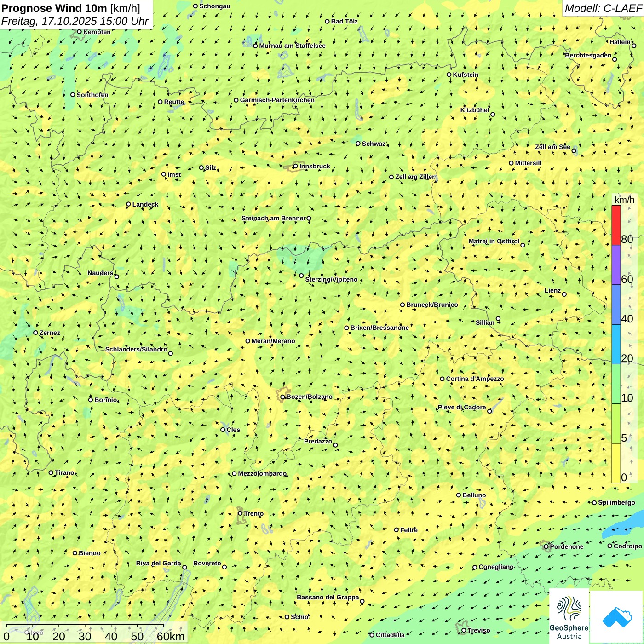Click the Steinach am Brenner label
Screen dimensions: 644x644
click(x=273, y=218)
